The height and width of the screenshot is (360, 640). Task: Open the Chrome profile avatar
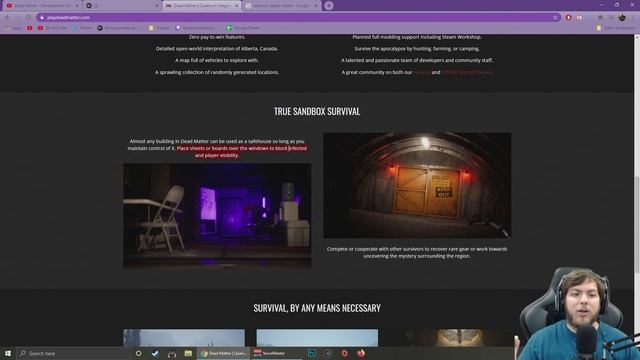click(622, 18)
